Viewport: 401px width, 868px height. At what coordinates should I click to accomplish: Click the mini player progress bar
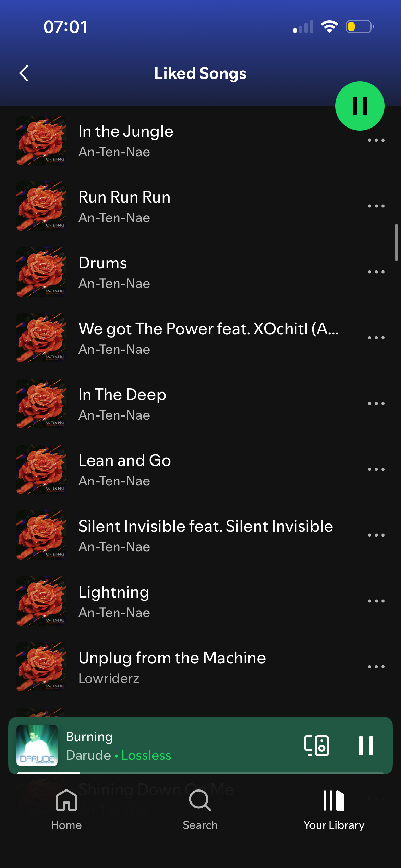(200, 773)
